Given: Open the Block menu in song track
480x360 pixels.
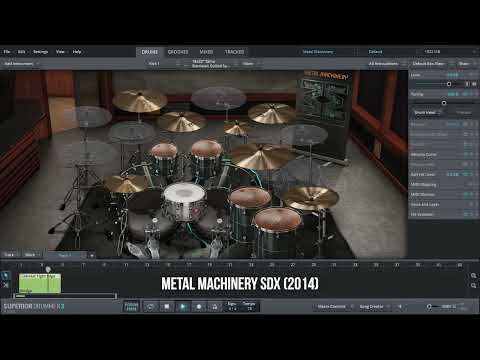Looking at the screenshot, I should (32, 255).
